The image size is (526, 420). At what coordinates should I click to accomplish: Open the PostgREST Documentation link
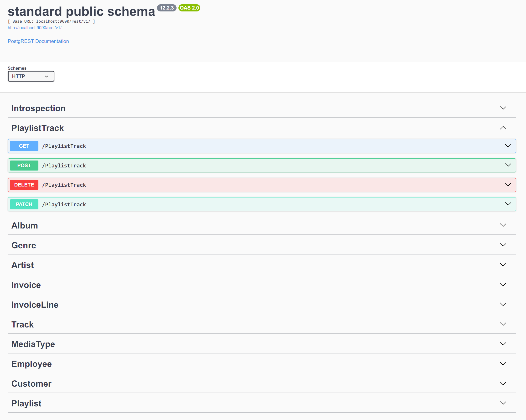[x=38, y=41]
